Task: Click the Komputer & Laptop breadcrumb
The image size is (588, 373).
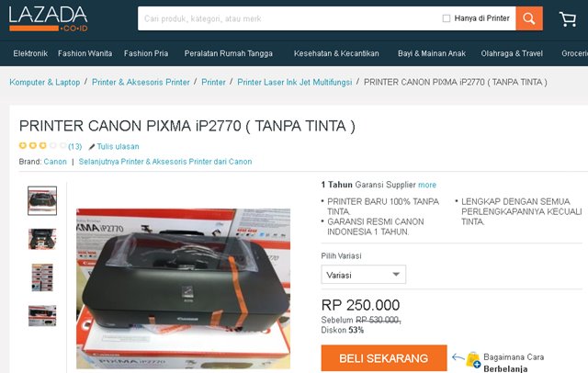Action: click(x=45, y=82)
